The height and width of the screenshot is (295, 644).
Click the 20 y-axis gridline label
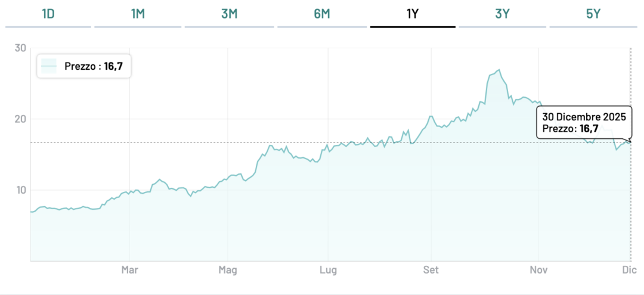[20, 119]
